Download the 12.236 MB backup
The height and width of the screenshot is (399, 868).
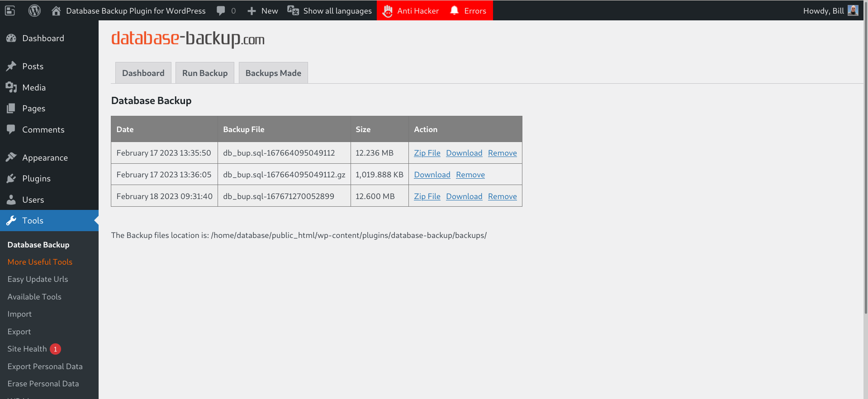[x=464, y=153]
